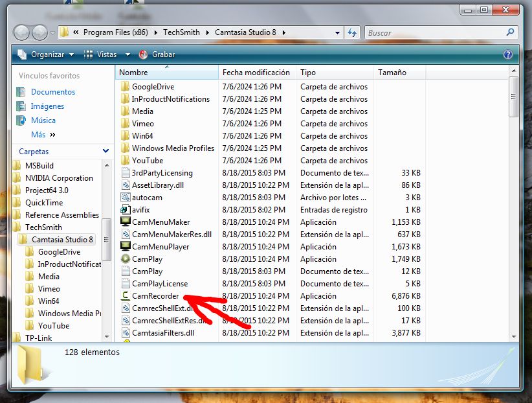Click the search magnifier icon
The height and width of the screenshot is (403, 532).
click(x=510, y=32)
